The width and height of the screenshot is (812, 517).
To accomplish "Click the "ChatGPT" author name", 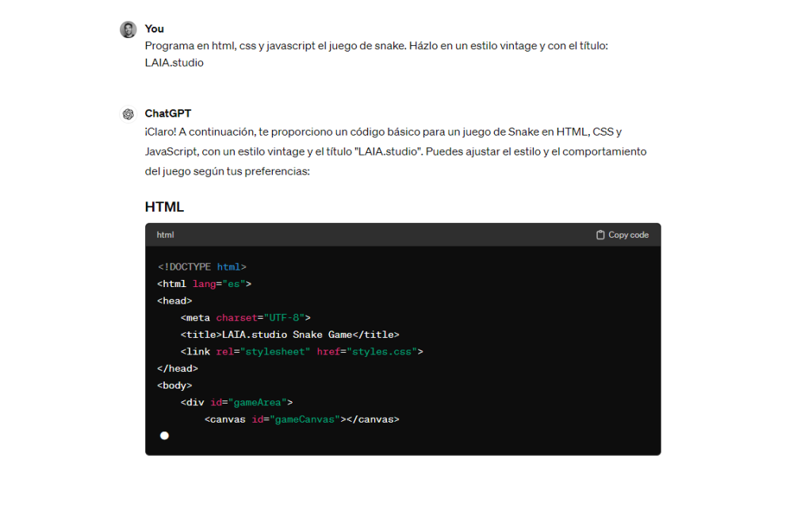I will pos(167,113).
